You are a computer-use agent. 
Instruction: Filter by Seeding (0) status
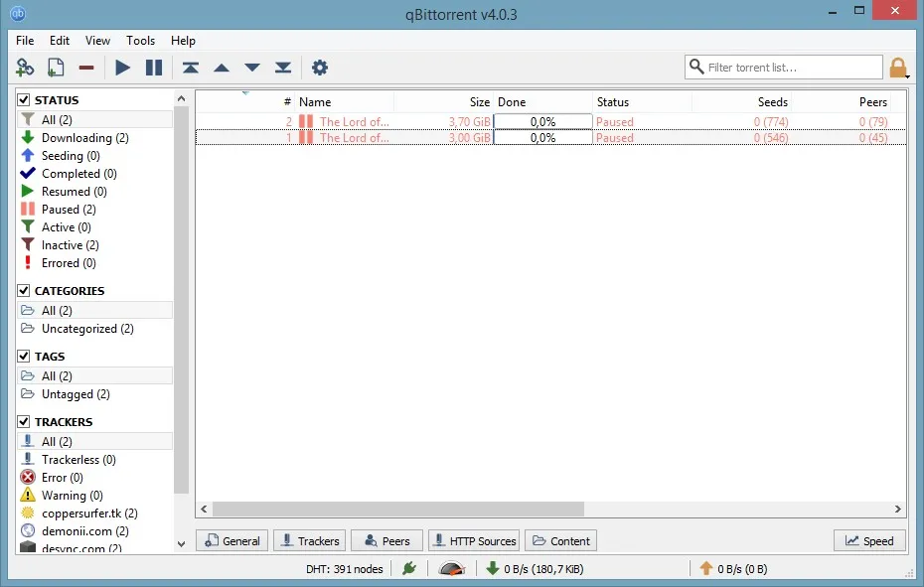71,156
